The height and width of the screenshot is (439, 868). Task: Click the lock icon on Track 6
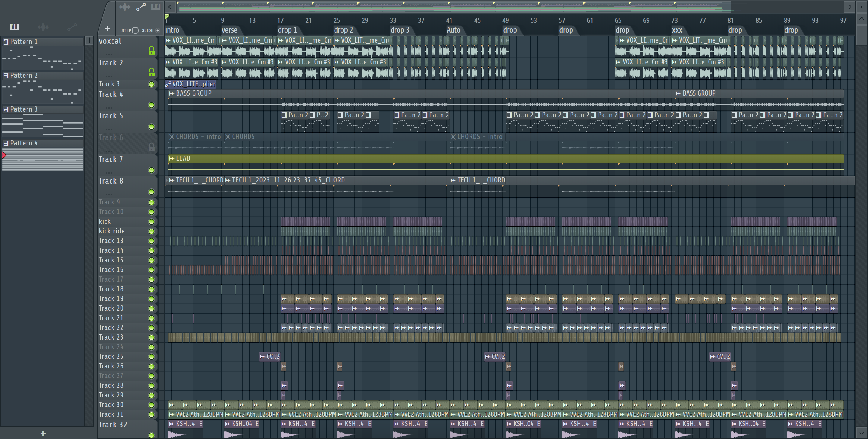[x=152, y=147]
